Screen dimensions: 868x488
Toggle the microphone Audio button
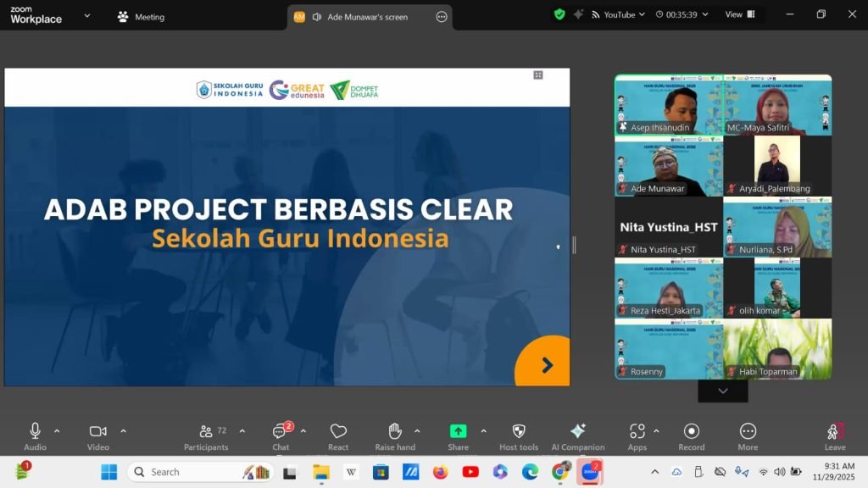tap(35, 432)
